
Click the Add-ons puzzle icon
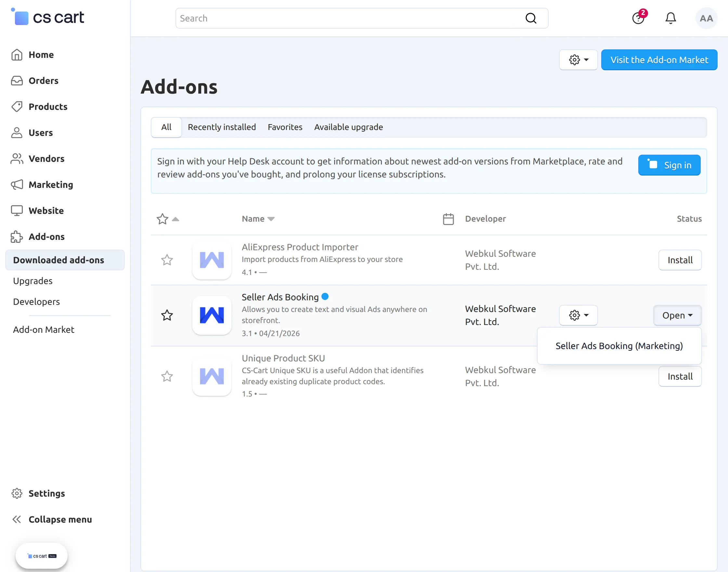[x=17, y=236]
